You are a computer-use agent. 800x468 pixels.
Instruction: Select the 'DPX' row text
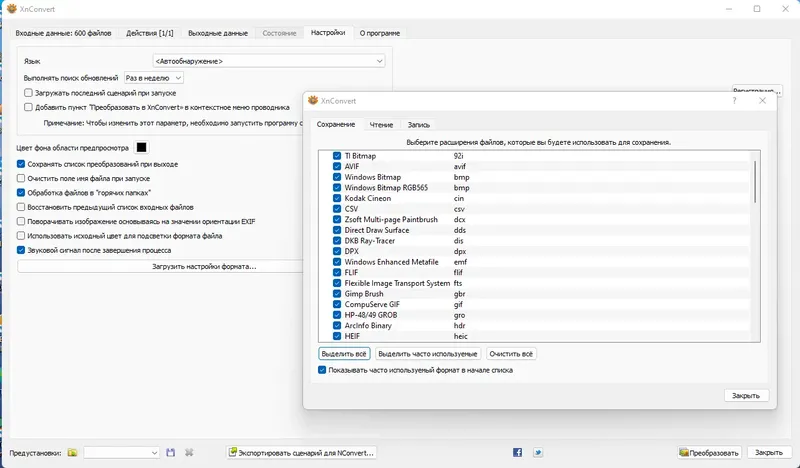pyautogui.click(x=352, y=251)
